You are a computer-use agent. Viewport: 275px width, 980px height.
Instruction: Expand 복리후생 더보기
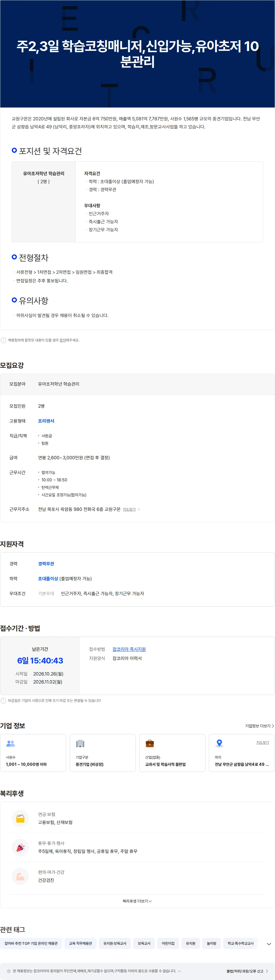[137, 901]
